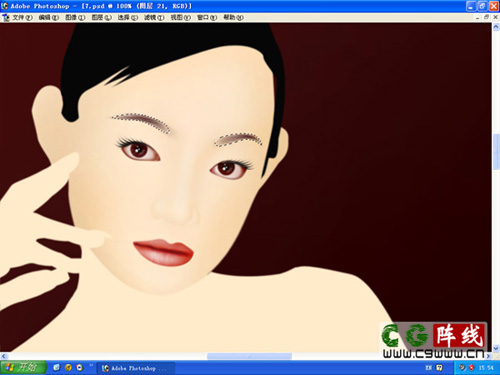Open the 窗口(W) menu
500x375 pixels.
pyautogui.click(x=207, y=17)
